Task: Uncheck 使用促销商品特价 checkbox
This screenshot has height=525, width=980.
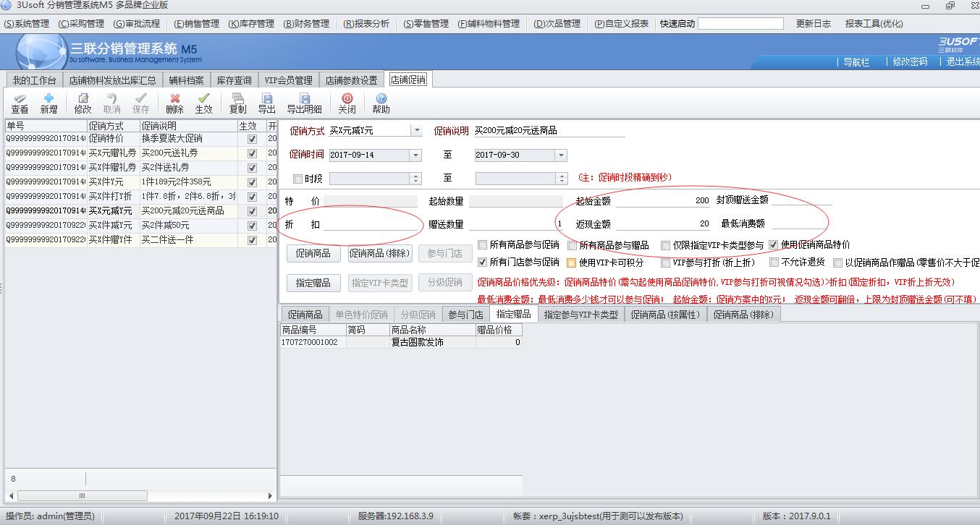Action: (x=774, y=244)
